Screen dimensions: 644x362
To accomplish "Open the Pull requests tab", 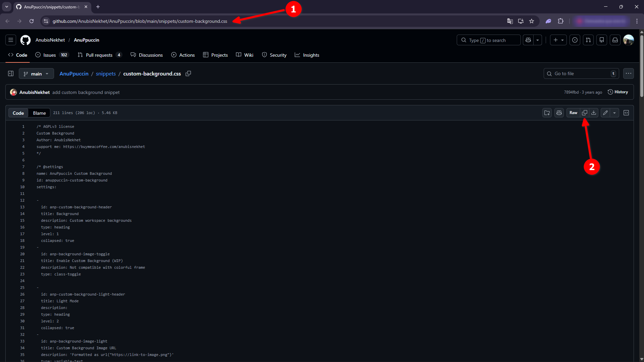I will pos(99,55).
